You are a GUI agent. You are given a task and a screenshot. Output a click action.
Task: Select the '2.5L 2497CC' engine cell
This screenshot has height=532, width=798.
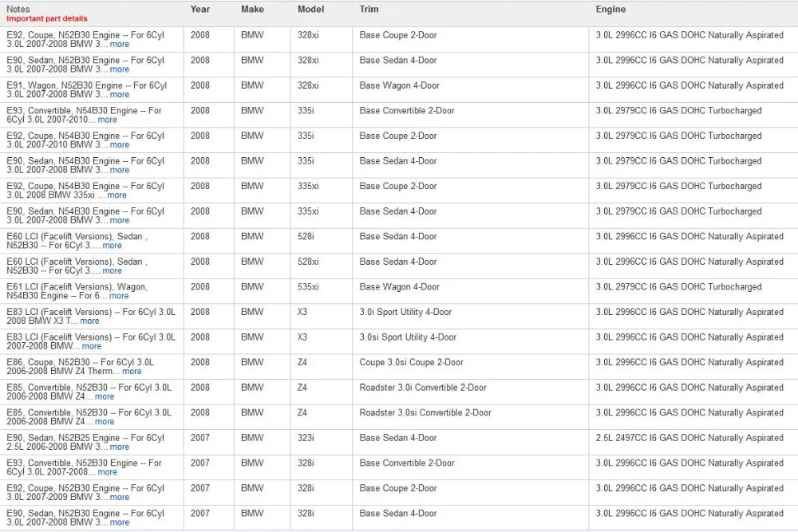point(689,438)
